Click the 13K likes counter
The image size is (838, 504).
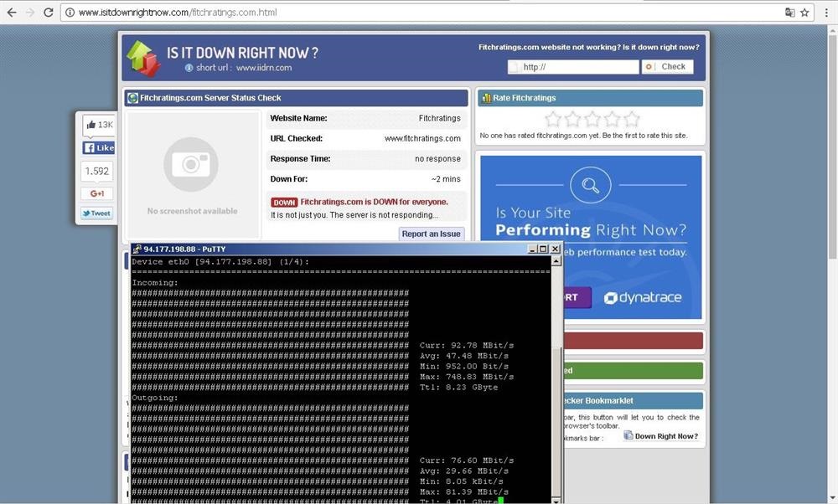pos(99,125)
